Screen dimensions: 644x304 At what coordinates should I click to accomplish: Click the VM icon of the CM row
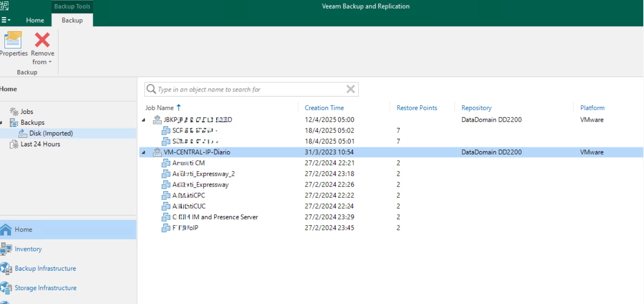(x=166, y=163)
